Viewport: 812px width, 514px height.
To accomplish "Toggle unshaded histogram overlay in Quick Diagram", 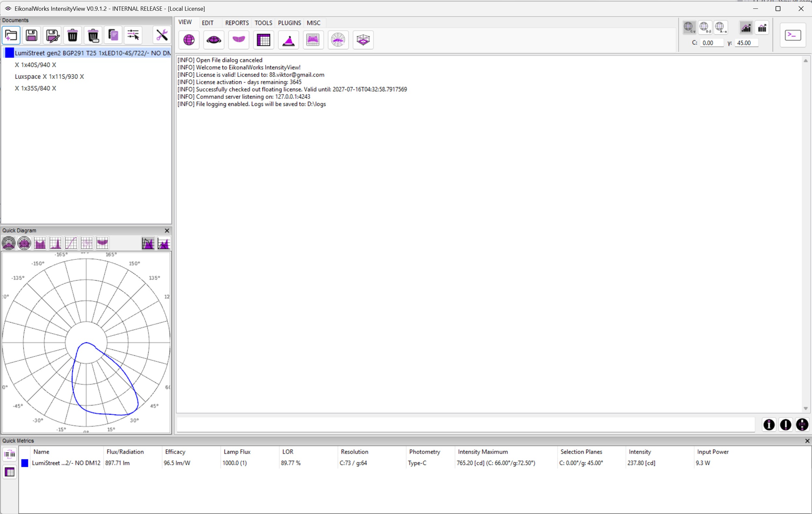I will pyautogui.click(x=164, y=244).
